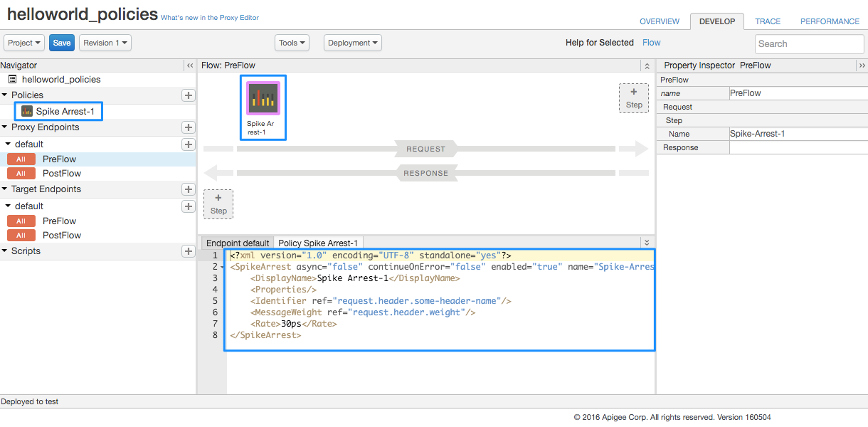Expand the Property Inspector panel
Viewport: 868px width, 427px height.
862,65
